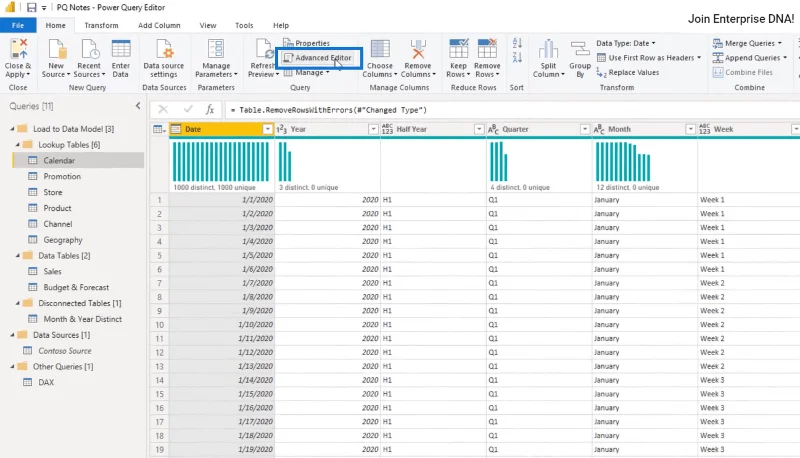Click the table menu icon at grid corner

pyautogui.click(x=159, y=130)
